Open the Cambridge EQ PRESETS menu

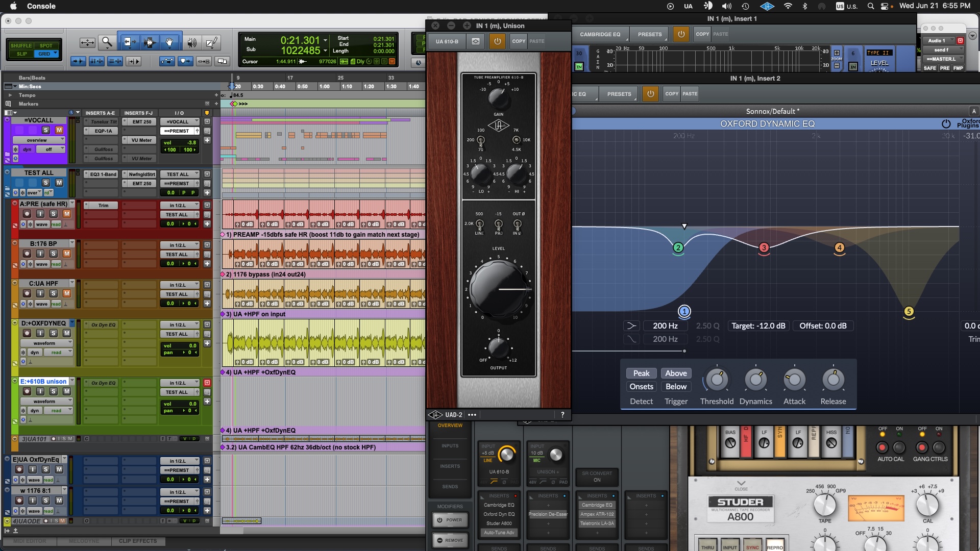point(650,34)
